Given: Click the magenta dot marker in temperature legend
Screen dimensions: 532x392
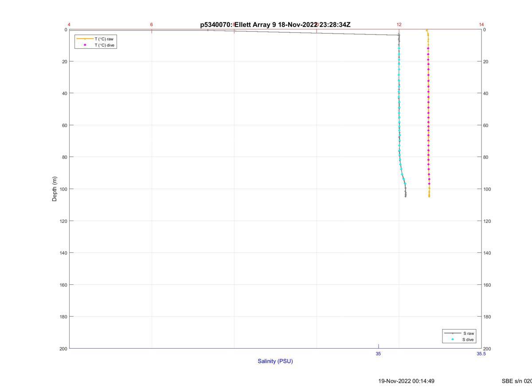Looking at the screenshot, I should tap(85, 45).
